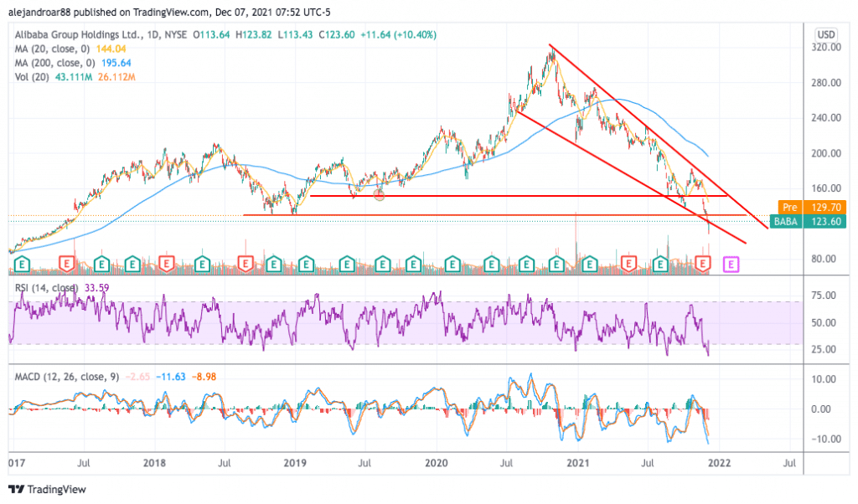
Task: Click the TradingView logo at the bottom
Action: tap(47, 489)
